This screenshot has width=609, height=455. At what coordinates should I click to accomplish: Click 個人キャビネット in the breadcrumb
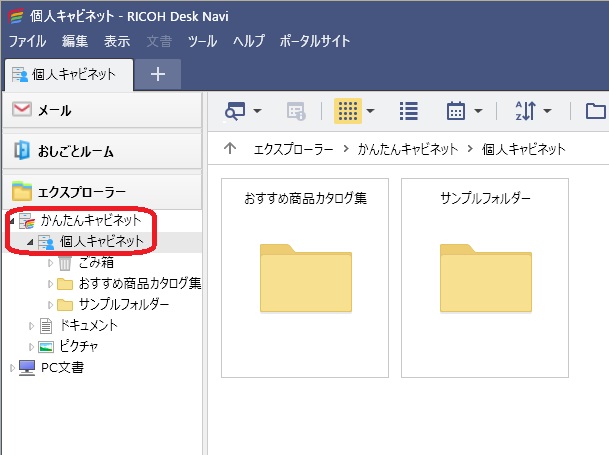(524, 149)
